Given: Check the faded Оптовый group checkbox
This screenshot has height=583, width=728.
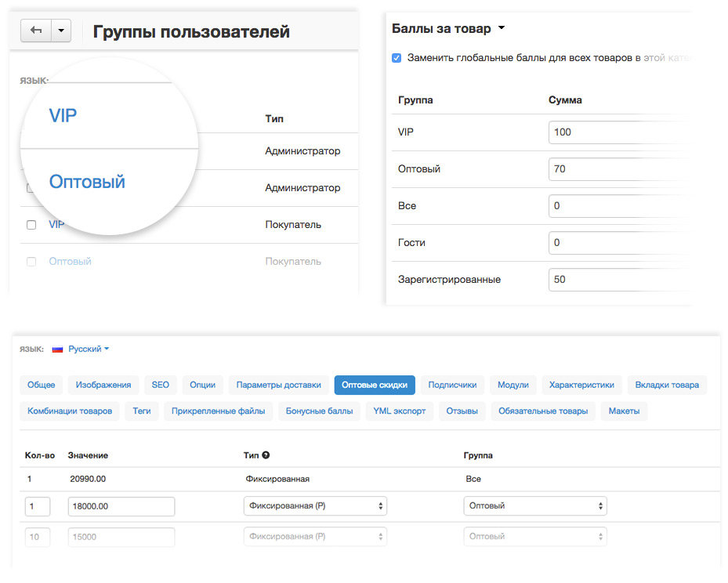Looking at the screenshot, I should point(31,262).
